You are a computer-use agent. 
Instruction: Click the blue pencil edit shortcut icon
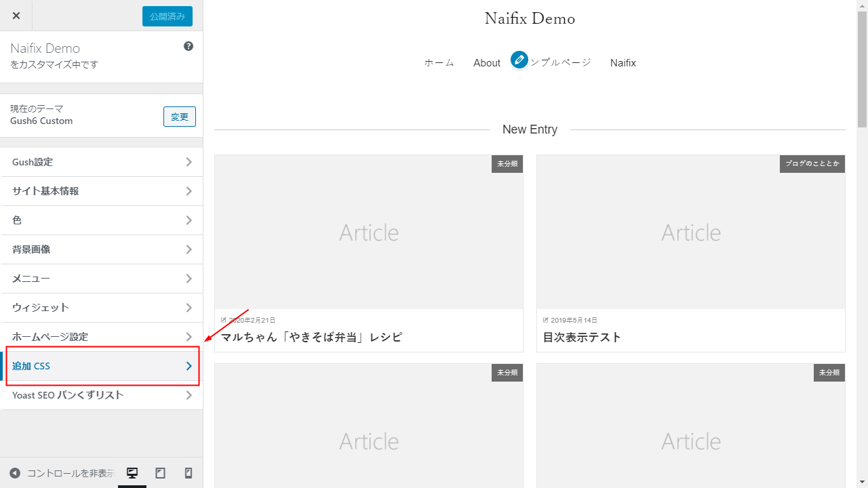tap(519, 60)
